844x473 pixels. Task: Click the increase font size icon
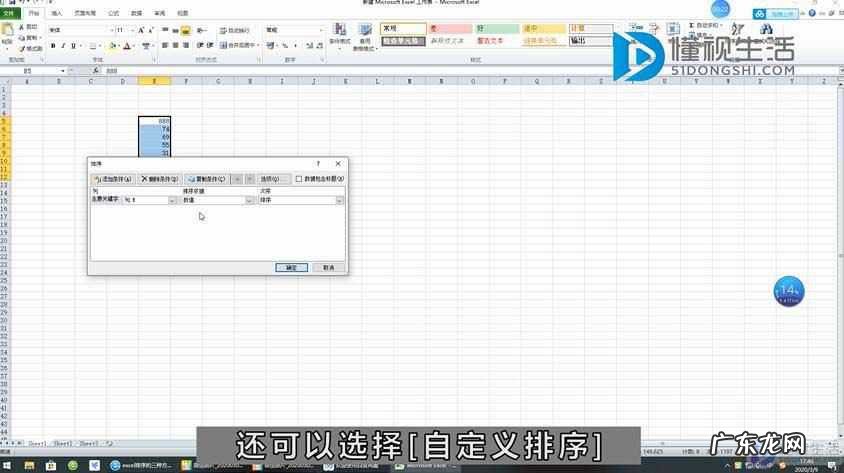click(x=141, y=30)
